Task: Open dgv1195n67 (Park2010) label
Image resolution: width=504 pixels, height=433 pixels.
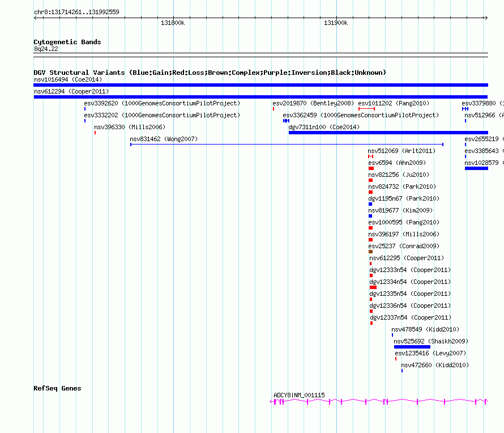Action: tap(404, 198)
